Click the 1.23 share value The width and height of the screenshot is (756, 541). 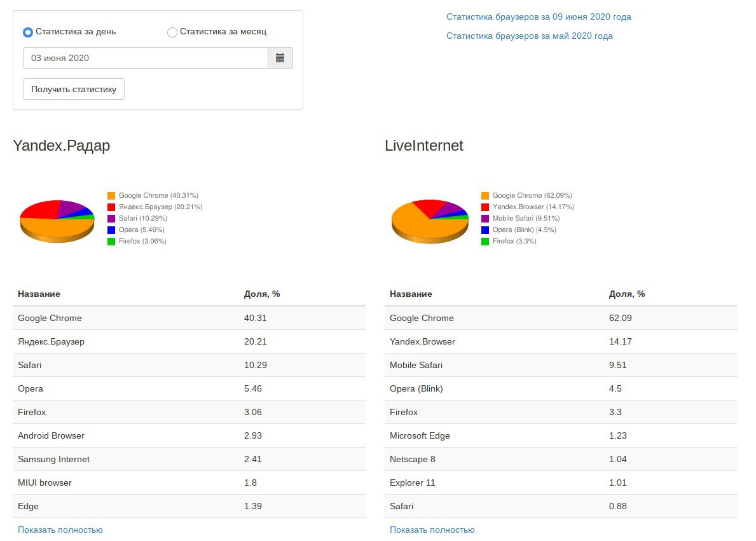pos(617,435)
